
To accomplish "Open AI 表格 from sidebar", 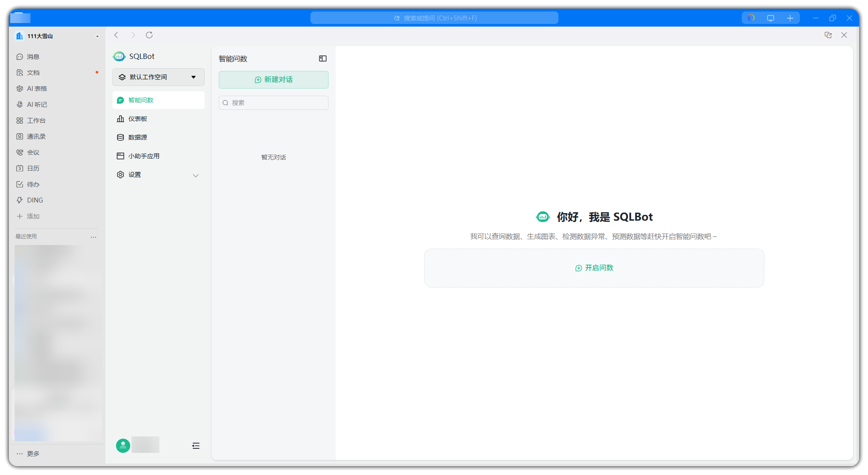I will pos(37,89).
